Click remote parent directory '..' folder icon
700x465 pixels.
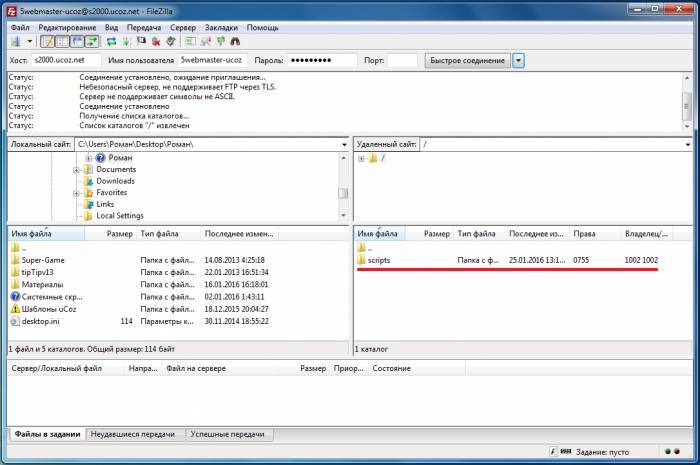click(x=362, y=248)
